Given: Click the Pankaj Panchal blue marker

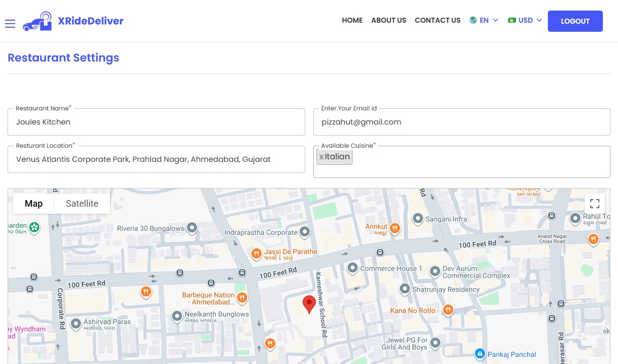Looking at the screenshot, I should [x=480, y=353].
